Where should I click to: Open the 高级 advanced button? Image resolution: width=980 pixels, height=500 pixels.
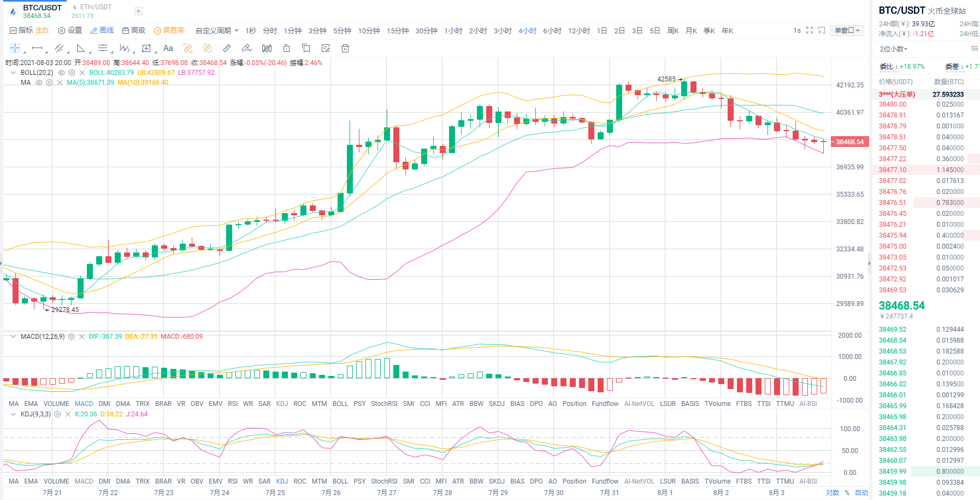(134, 31)
